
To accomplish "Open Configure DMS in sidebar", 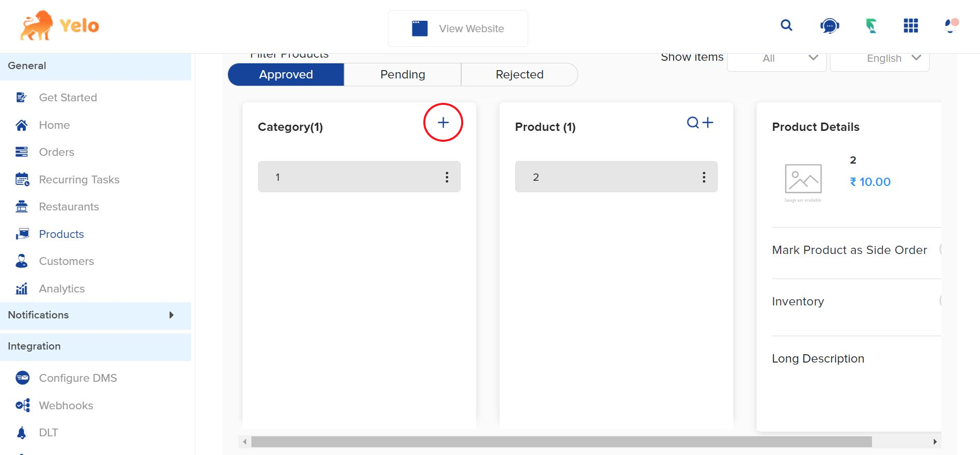I will point(78,378).
